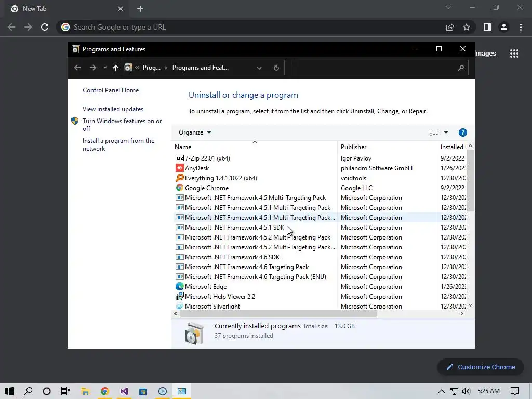Open a new Chrome tab with plus
The width and height of the screenshot is (532, 399).
(140, 9)
